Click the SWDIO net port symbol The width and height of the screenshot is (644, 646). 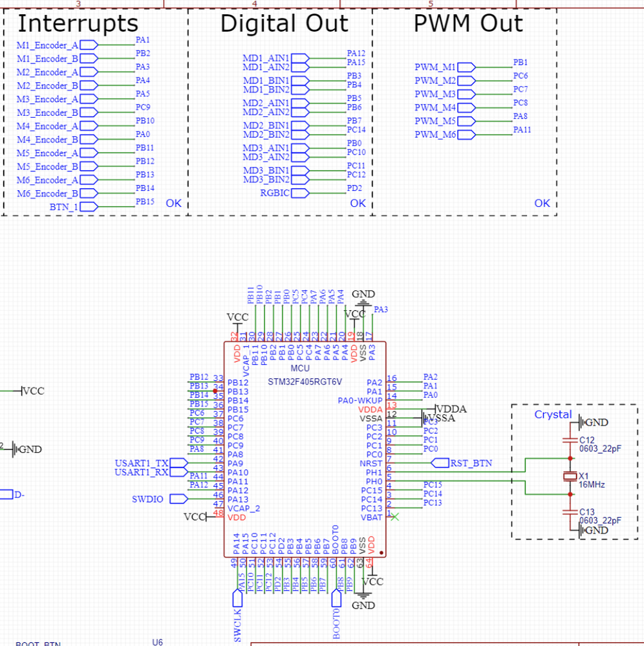click(178, 499)
